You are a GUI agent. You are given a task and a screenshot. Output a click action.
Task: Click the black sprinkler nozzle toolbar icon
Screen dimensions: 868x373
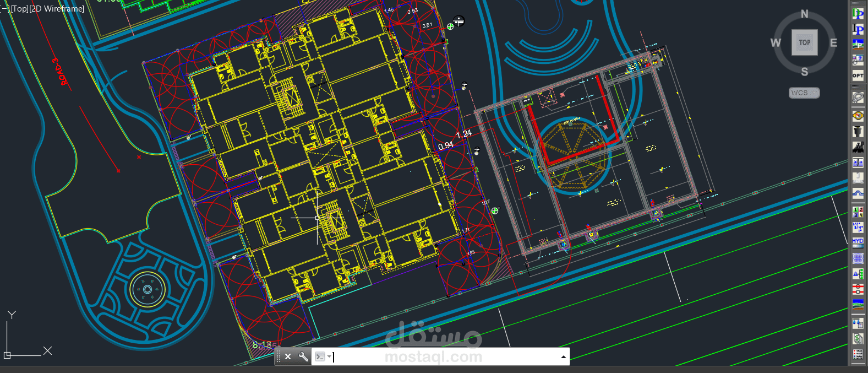pos(858,131)
